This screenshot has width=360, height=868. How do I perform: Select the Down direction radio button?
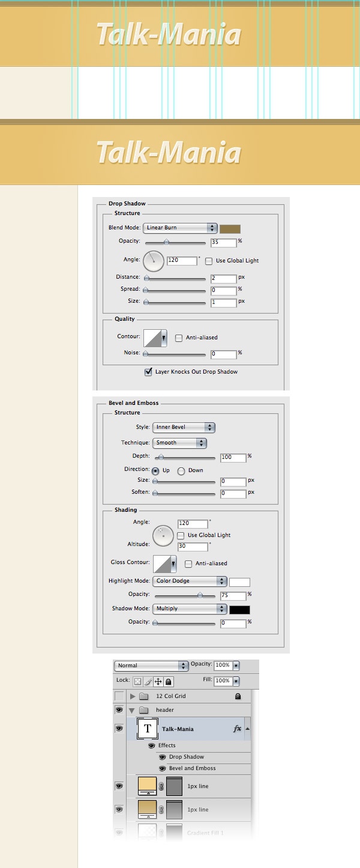(x=181, y=471)
